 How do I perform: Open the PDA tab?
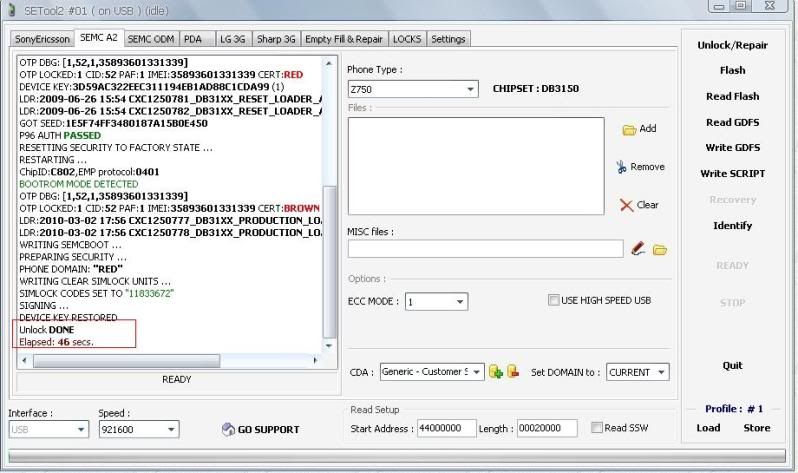click(196, 39)
